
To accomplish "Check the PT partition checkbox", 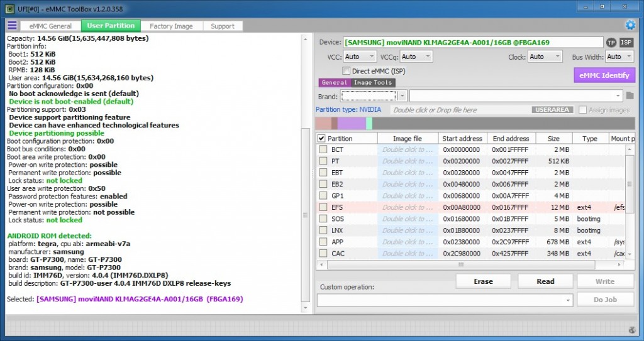I will [x=323, y=161].
